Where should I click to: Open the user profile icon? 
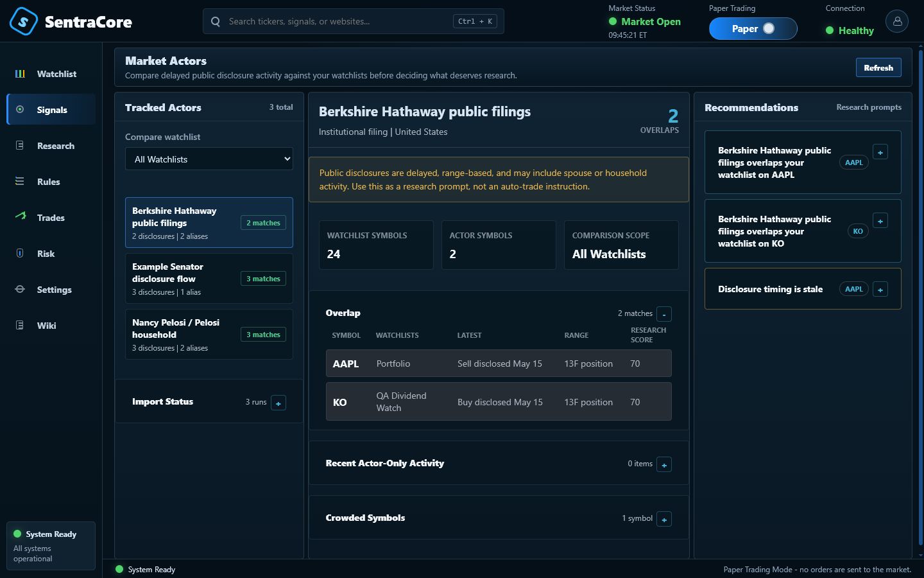pyautogui.click(x=897, y=21)
